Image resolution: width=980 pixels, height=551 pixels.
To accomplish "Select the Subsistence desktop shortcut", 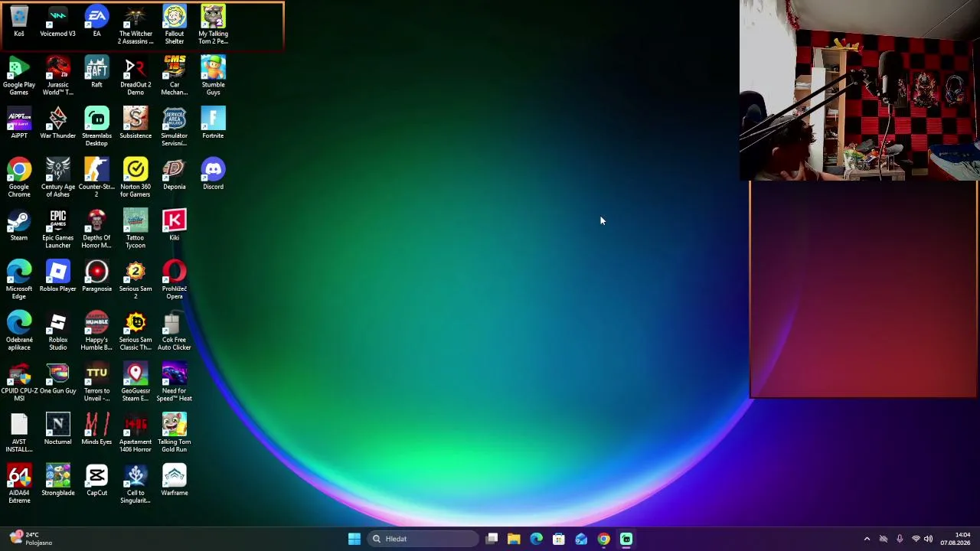I will point(136,124).
